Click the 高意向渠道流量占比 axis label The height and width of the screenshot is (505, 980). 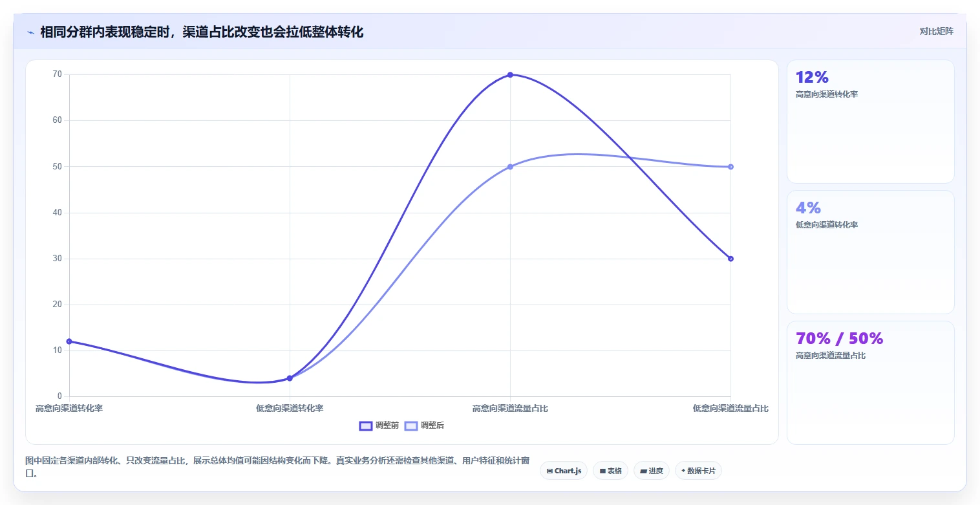[510, 409]
